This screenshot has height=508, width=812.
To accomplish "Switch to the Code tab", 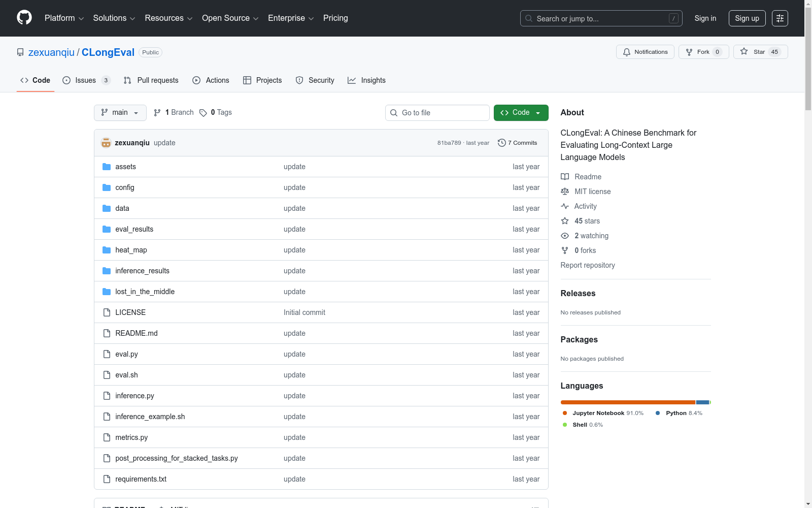I will pos(36,80).
